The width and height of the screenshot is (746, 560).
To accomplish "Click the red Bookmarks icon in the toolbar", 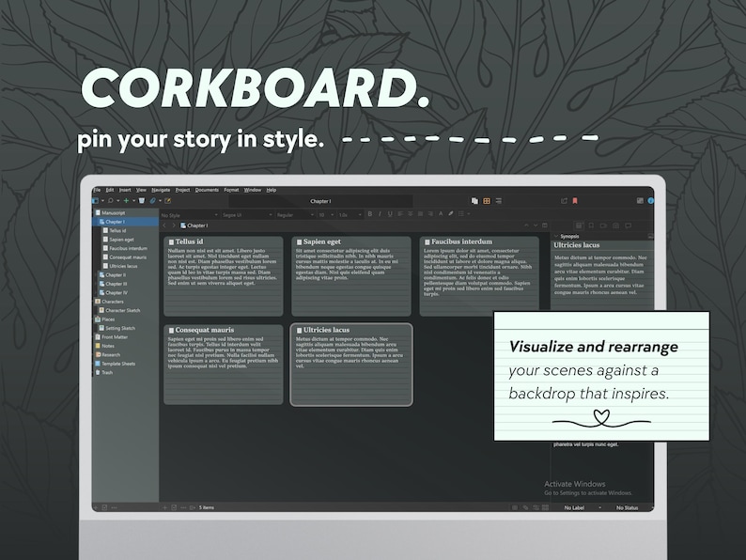I will point(575,201).
